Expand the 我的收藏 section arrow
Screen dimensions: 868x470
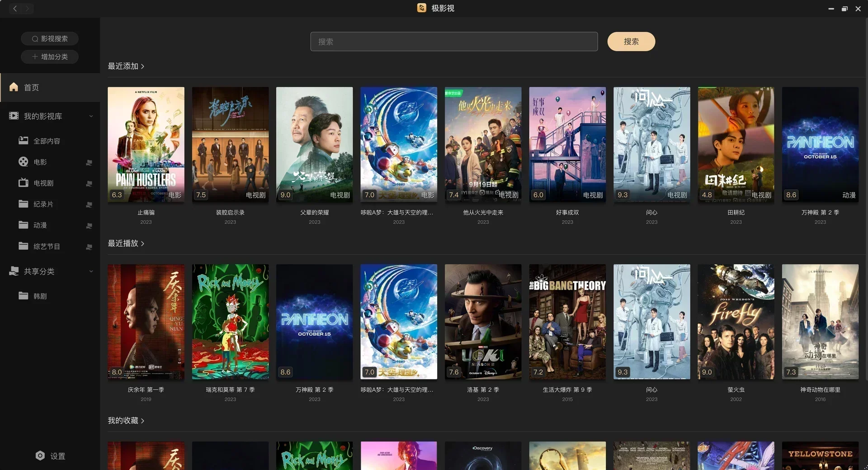tap(142, 421)
